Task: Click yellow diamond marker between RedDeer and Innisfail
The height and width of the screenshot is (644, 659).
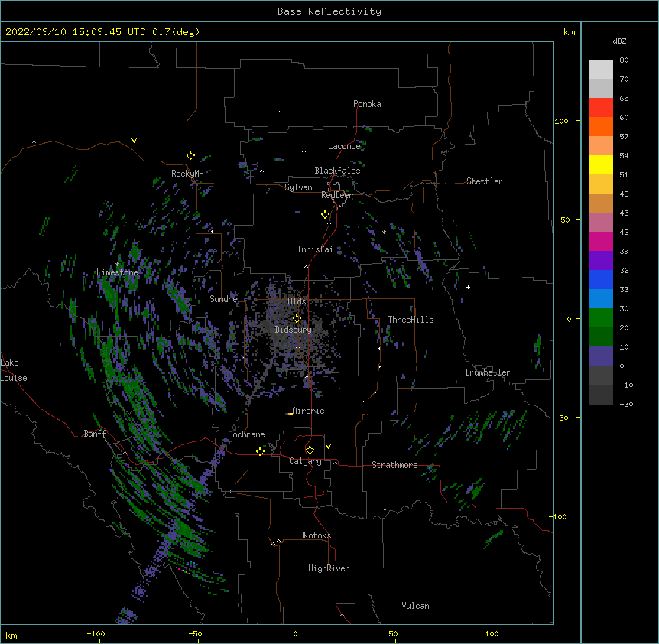Action: tap(325, 215)
